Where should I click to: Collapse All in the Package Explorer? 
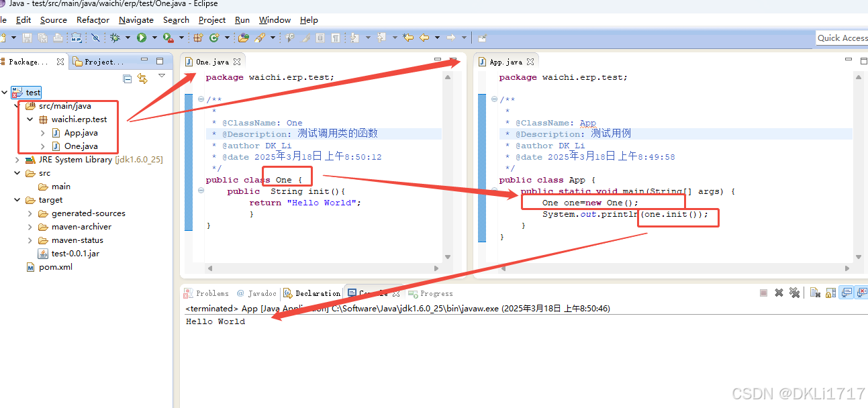128,79
